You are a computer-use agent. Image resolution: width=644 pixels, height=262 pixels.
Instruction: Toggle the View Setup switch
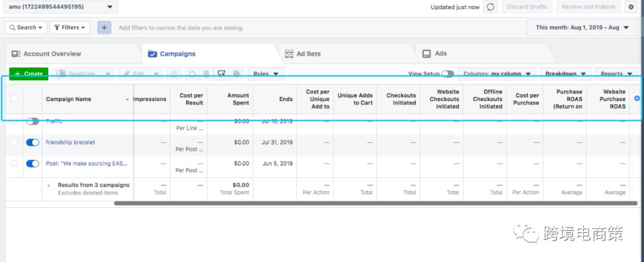[x=447, y=74]
